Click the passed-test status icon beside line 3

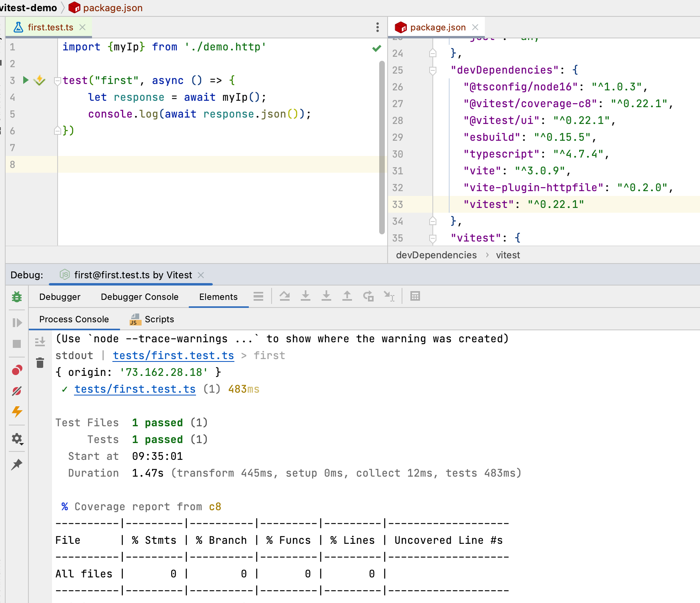pyautogui.click(x=39, y=80)
